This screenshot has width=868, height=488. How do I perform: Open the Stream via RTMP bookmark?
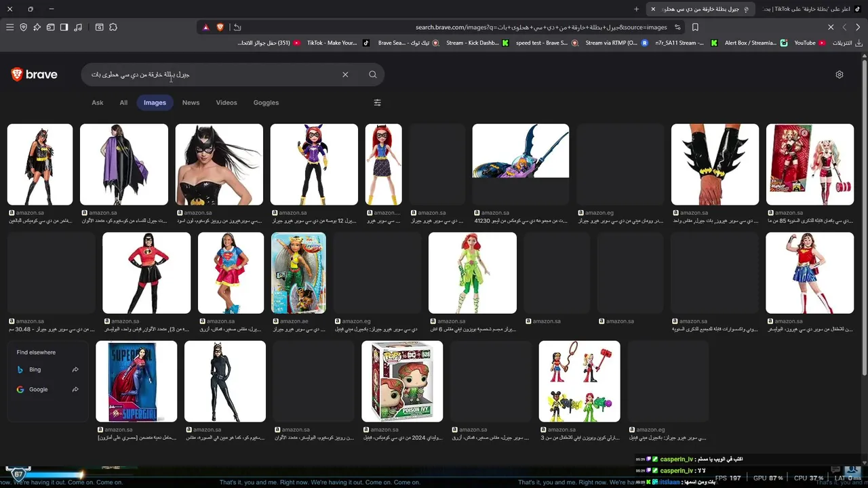click(616, 43)
